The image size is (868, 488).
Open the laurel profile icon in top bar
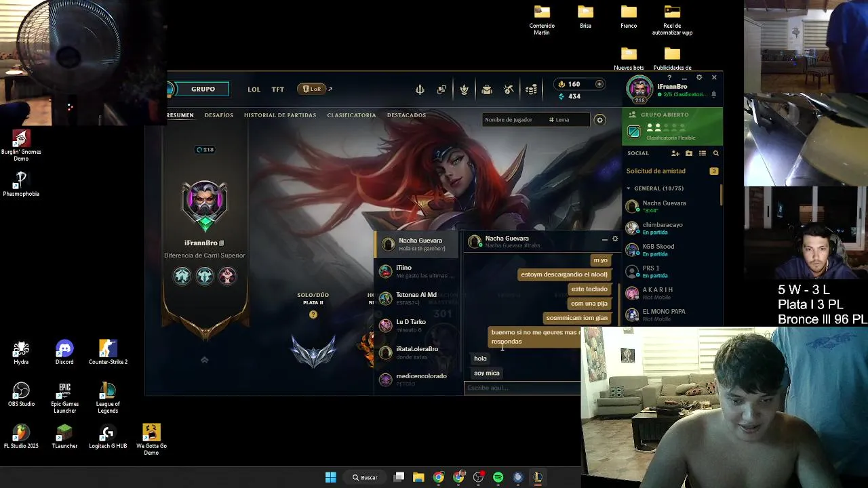point(465,89)
